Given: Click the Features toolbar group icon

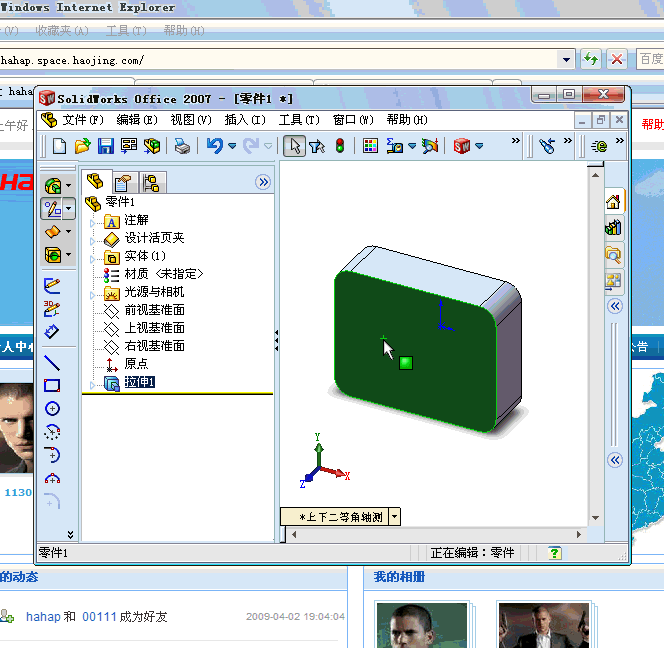Looking at the screenshot, I should (x=53, y=186).
